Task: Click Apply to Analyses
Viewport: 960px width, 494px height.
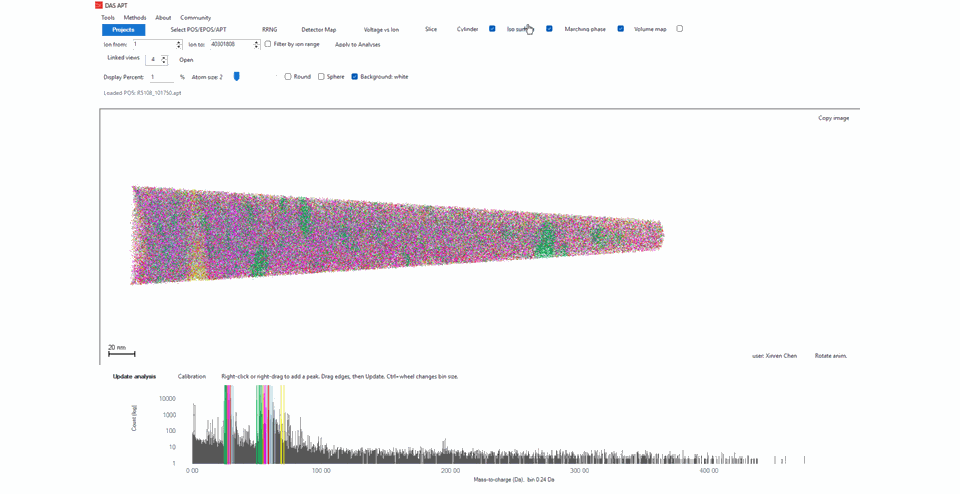Action: click(x=358, y=45)
